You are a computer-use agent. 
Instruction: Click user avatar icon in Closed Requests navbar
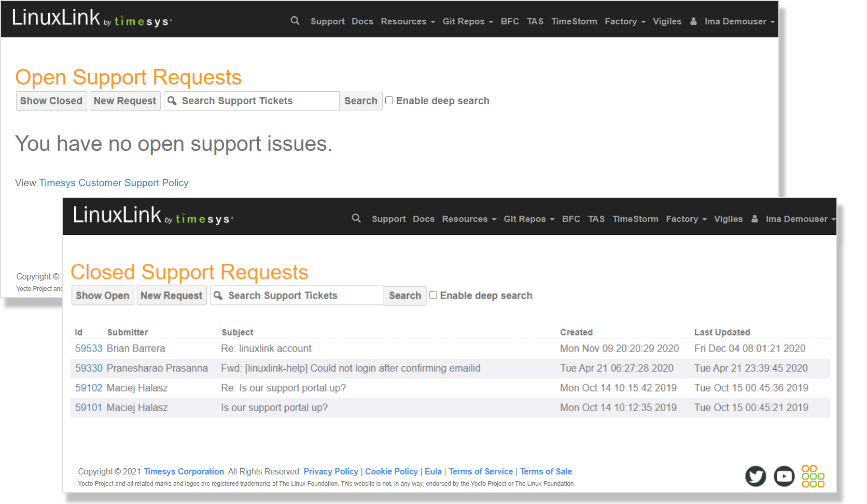point(754,219)
